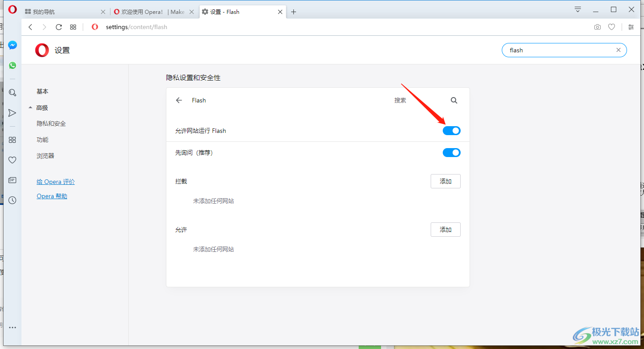
Task: Take a snapshot with camera icon
Action: (597, 27)
